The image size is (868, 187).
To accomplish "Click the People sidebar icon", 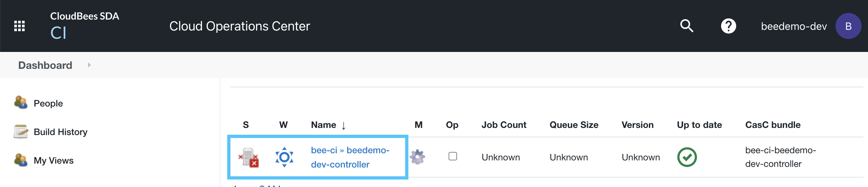I will [21, 103].
